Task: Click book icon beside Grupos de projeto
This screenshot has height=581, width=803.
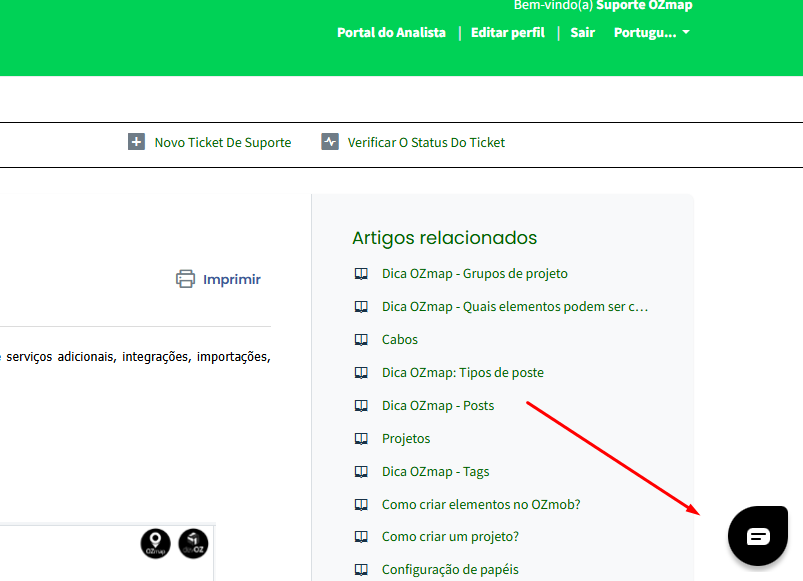Action: pyautogui.click(x=361, y=274)
